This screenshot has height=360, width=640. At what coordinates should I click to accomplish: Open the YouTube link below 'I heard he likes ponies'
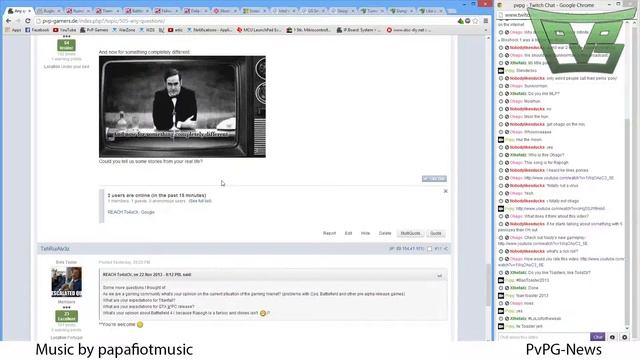click(x=569, y=178)
